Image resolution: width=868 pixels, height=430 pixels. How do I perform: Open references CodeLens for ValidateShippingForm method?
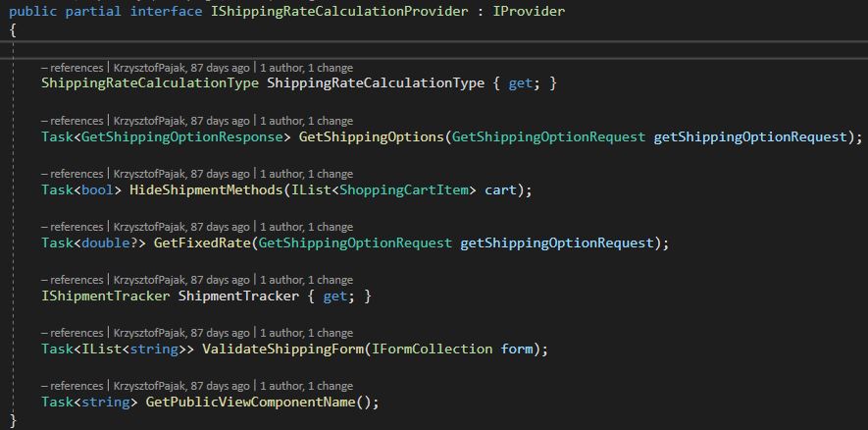tap(72, 333)
